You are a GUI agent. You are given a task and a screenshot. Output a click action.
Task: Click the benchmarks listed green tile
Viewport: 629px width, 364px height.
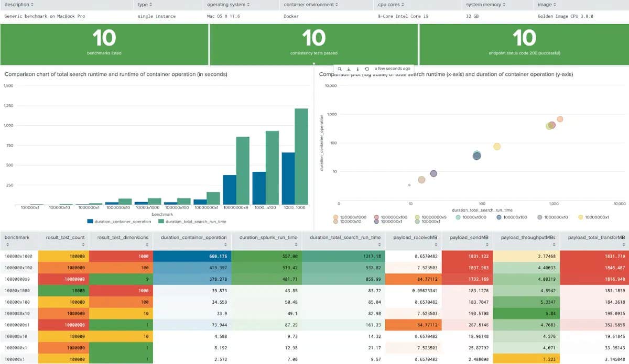[x=104, y=43]
